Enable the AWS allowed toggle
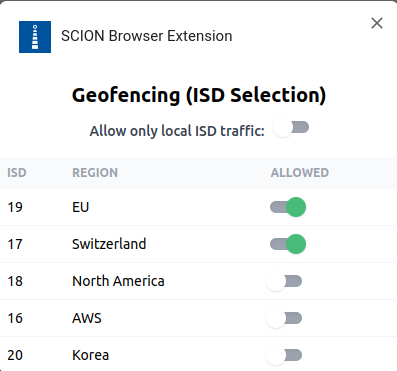The height and width of the screenshot is (371, 397). pos(284,318)
